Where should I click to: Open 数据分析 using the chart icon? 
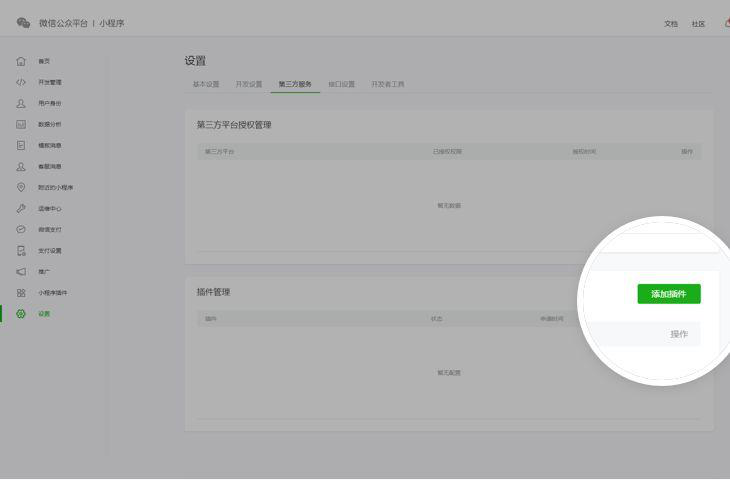pyautogui.click(x=21, y=124)
